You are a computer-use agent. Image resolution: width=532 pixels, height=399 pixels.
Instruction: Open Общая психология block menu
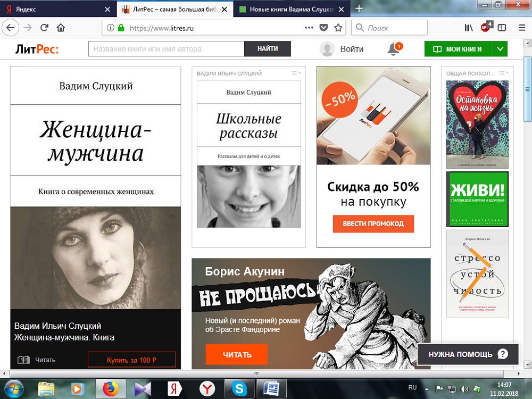point(504,73)
